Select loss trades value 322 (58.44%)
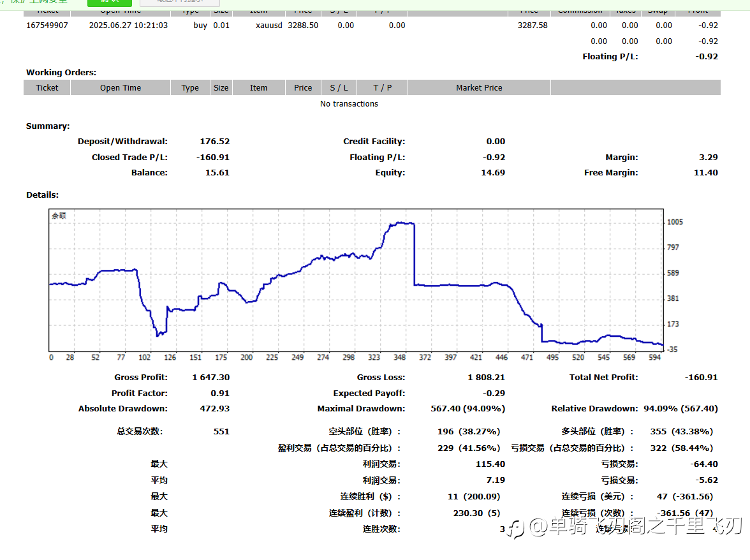Viewport: 750px width, 560px height. (682, 448)
